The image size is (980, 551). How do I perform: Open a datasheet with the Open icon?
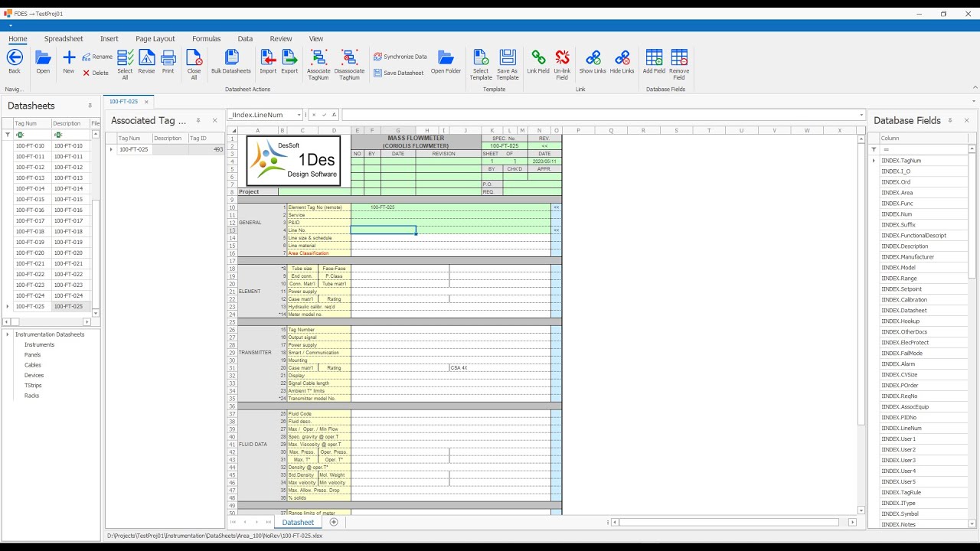43,61
